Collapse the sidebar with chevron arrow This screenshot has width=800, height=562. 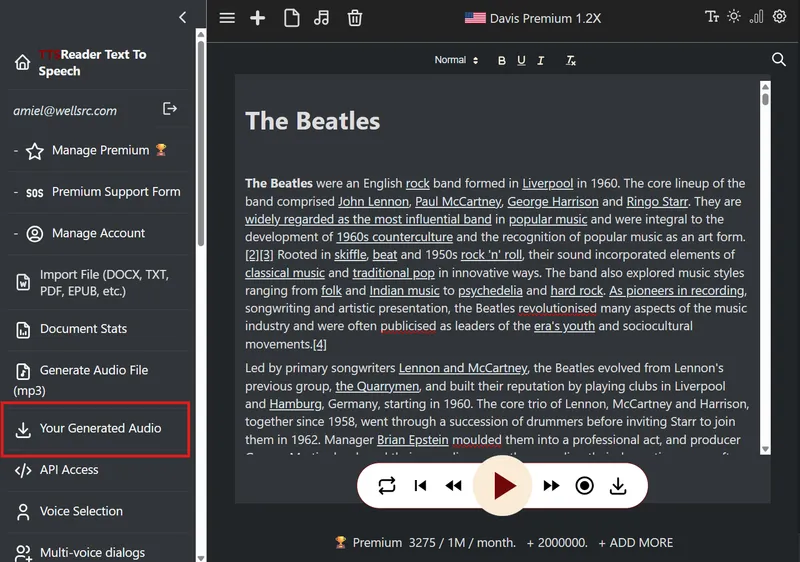[x=182, y=17]
